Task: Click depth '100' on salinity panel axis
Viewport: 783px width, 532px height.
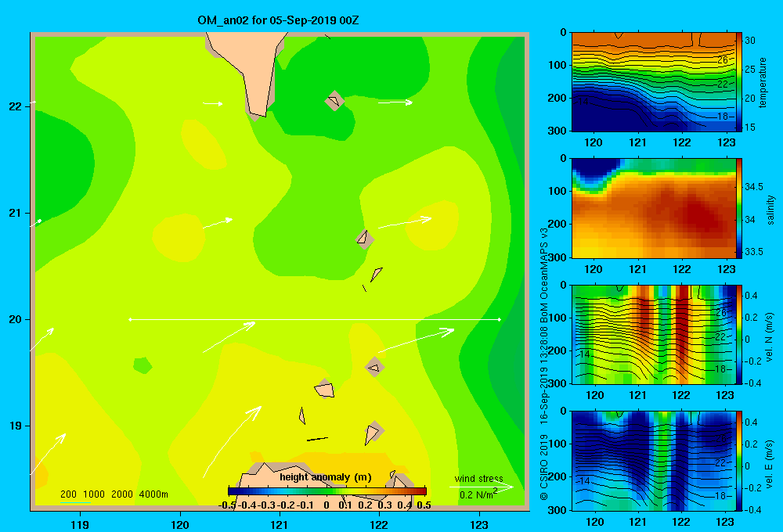Action: tap(557, 191)
